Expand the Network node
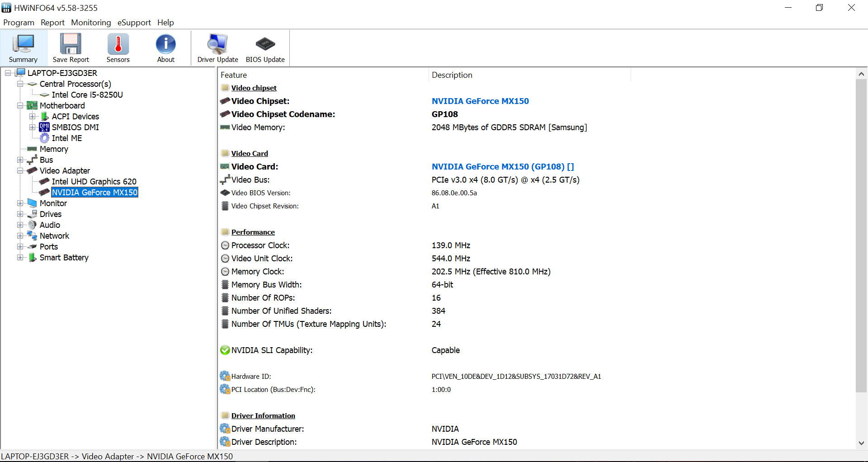 [x=20, y=236]
